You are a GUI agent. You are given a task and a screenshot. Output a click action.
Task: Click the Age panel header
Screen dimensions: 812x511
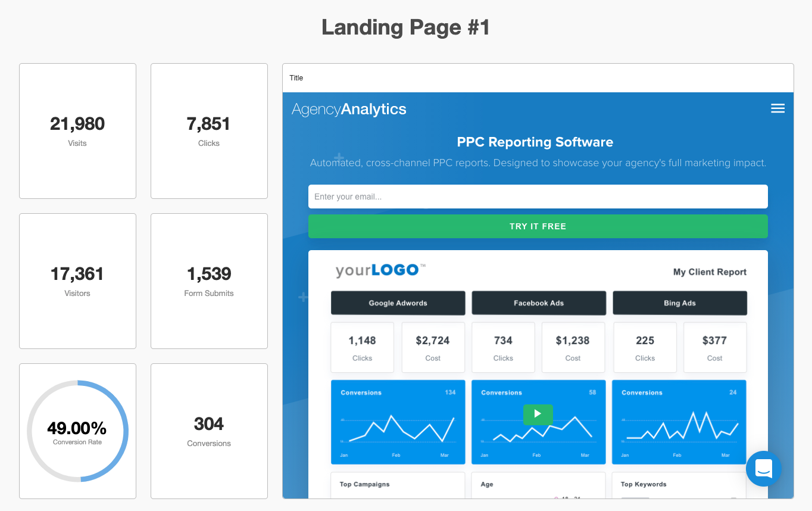pos(487,484)
